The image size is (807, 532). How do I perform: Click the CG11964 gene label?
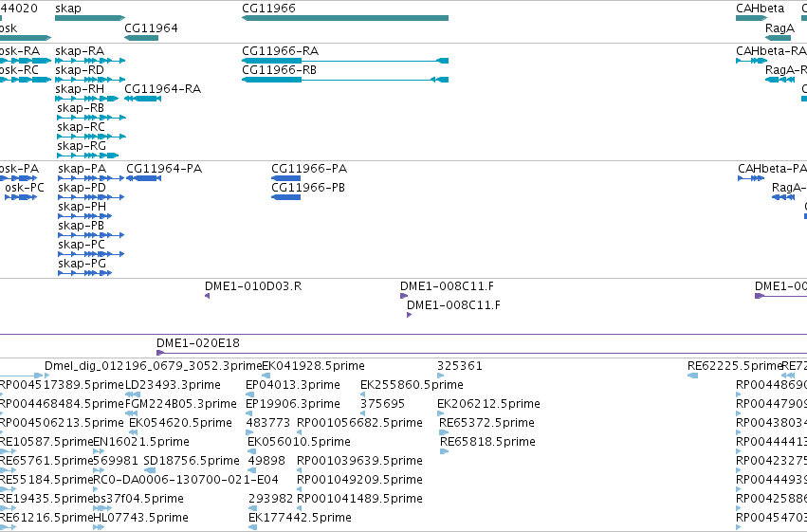151,28
